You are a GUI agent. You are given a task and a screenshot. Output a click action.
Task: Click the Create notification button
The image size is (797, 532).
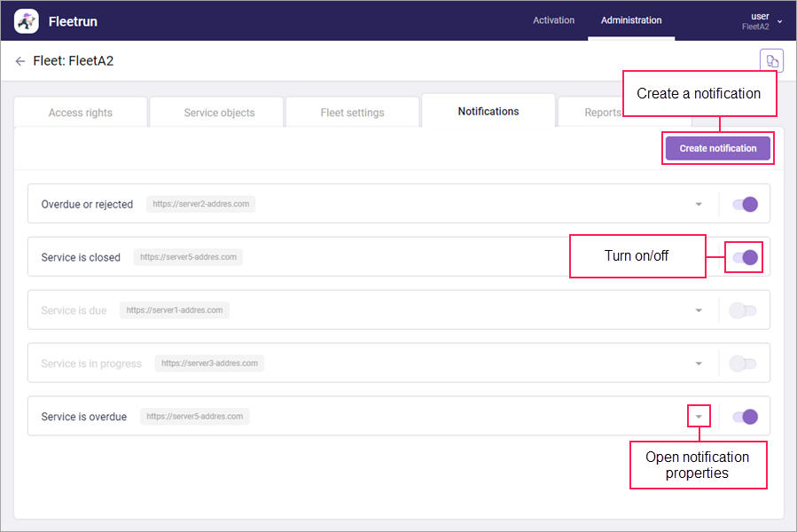(x=718, y=148)
